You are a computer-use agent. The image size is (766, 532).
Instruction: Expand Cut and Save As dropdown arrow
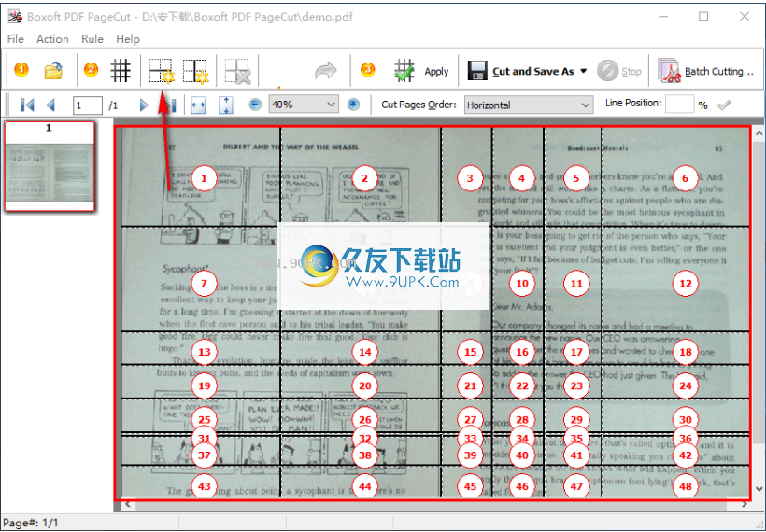click(x=583, y=71)
